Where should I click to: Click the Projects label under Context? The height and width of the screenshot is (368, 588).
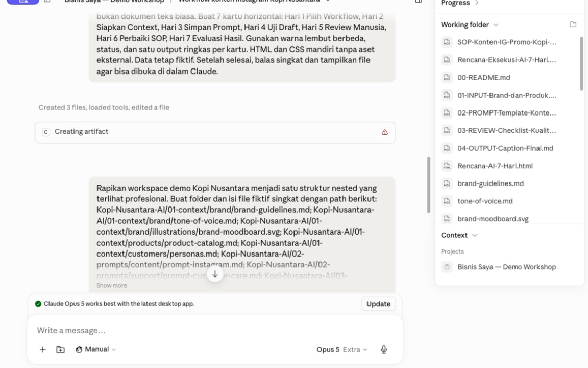(452, 251)
